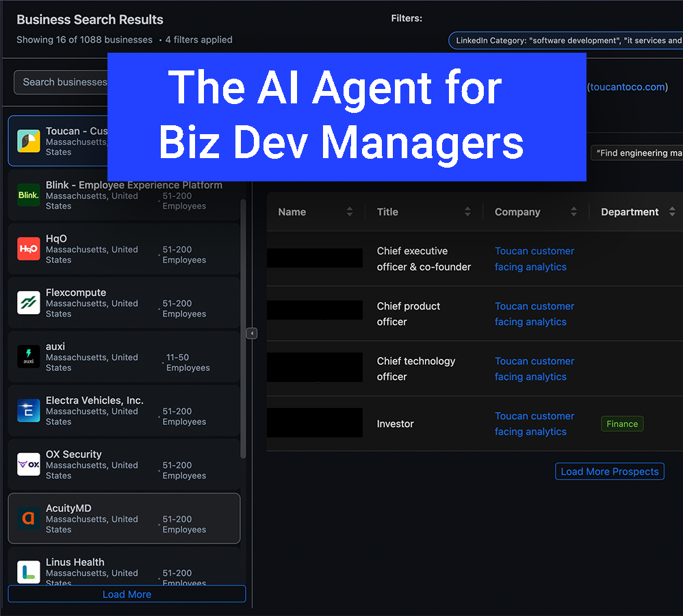Click the AcuityMD logo icon
The width and height of the screenshot is (683, 616).
pos(29,518)
